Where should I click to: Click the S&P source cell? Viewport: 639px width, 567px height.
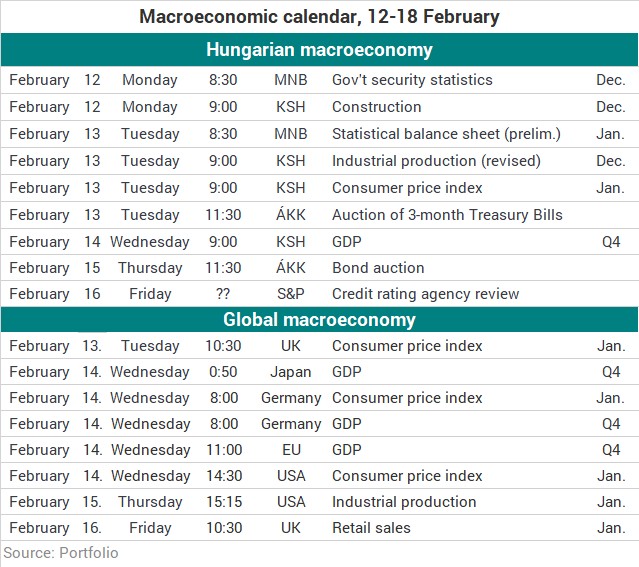(x=291, y=294)
